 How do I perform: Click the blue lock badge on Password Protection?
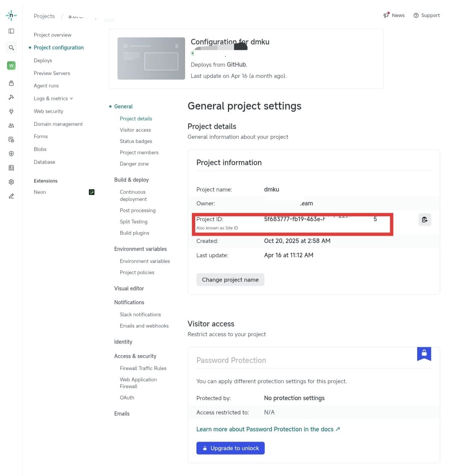click(x=424, y=353)
